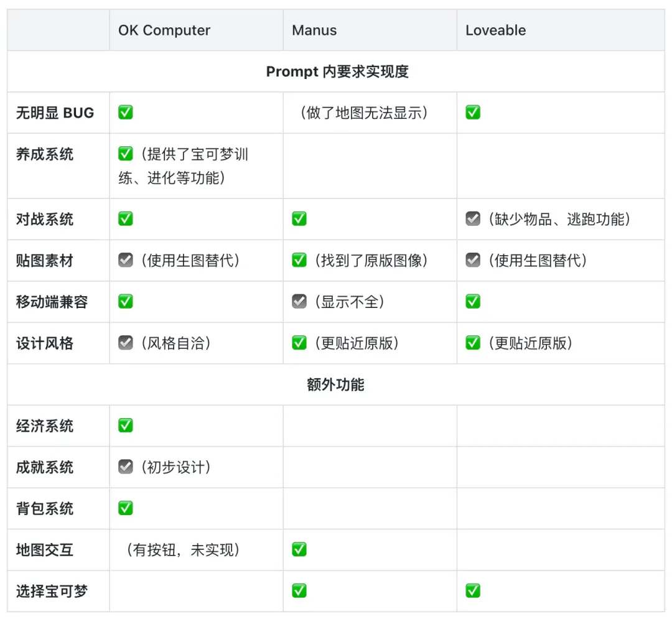This screenshot has width=672, height=619.
Task: Click the 设计风格 row label
Action: (x=45, y=343)
